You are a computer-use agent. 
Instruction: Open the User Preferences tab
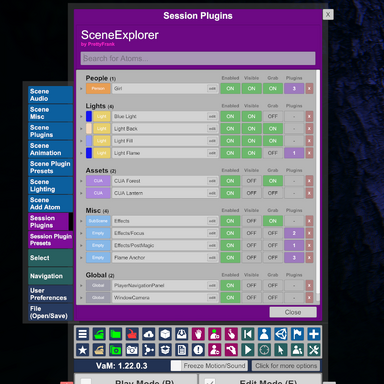coord(50,294)
